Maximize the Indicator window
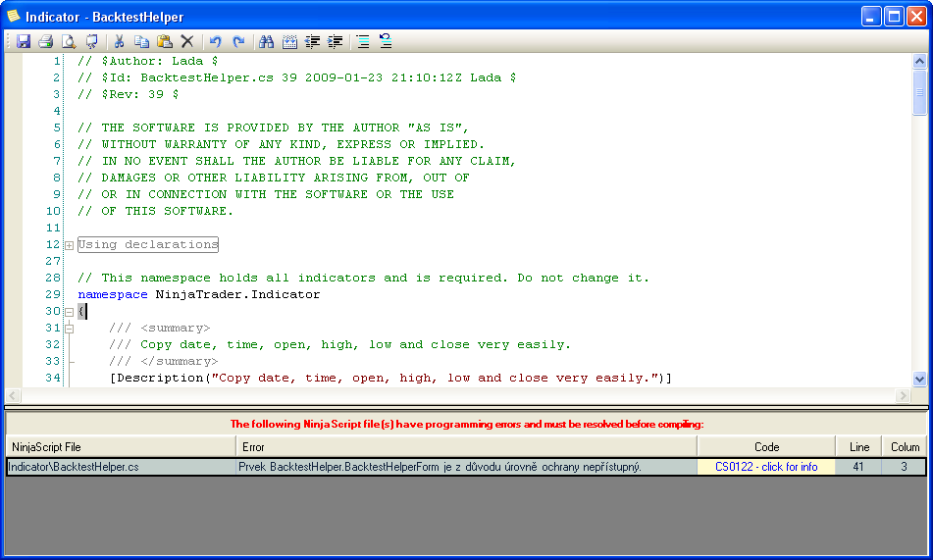Screen dimensions: 933x560 coord(894,16)
